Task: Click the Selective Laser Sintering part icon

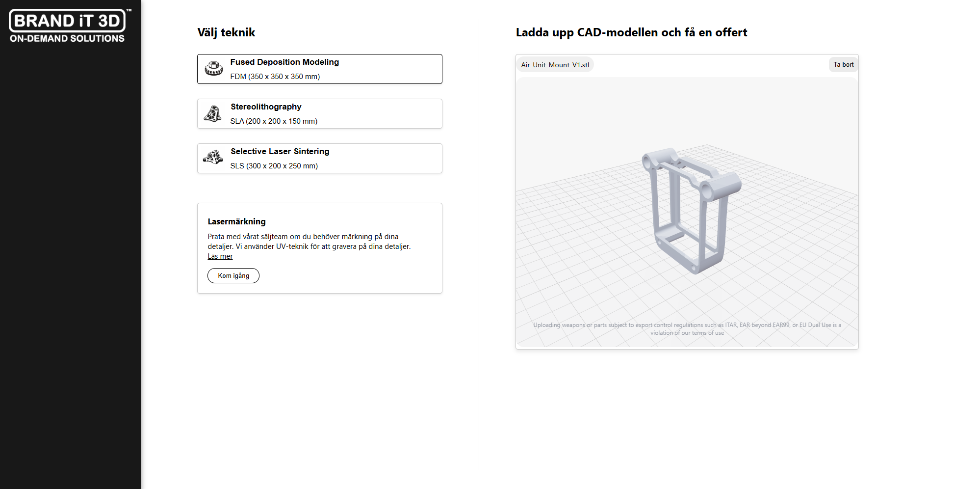Action: click(213, 158)
